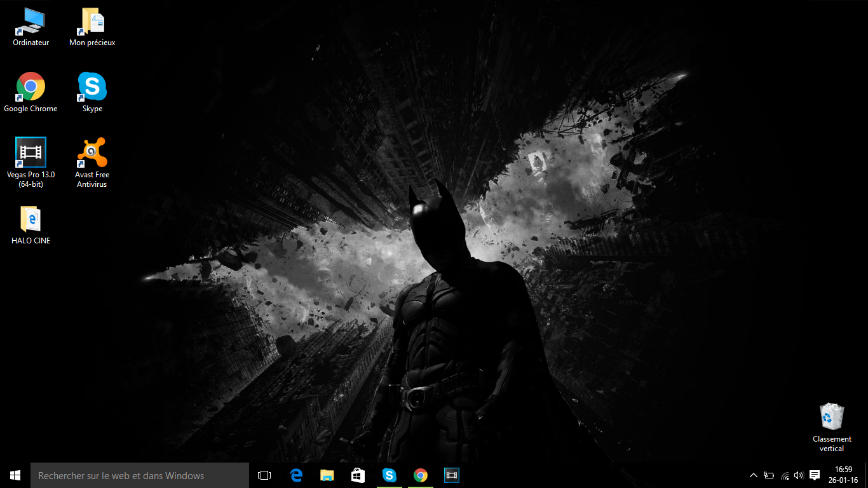Image resolution: width=868 pixels, height=488 pixels.
Task: Select the Vegas Pro 13.0 desktop shortcut
Action: click(31, 163)
